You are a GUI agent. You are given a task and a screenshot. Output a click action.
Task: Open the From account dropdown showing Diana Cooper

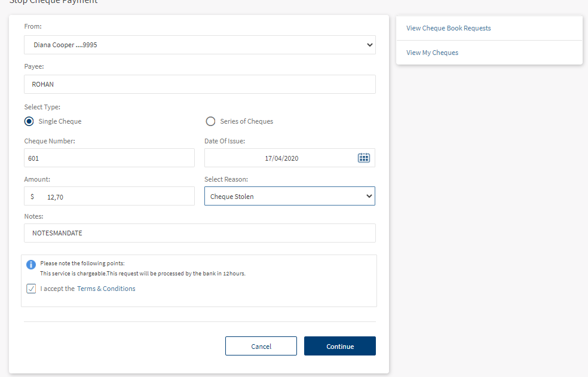coord(200,45)
